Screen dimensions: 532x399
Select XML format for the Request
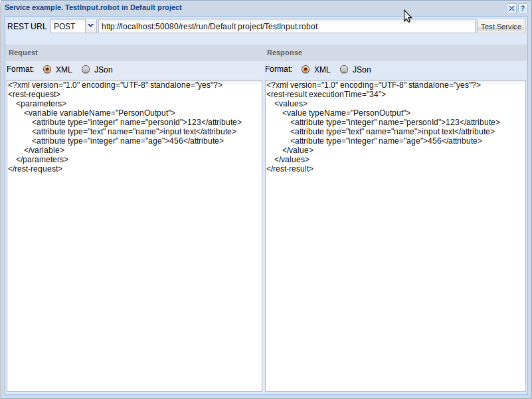(48, 69)
